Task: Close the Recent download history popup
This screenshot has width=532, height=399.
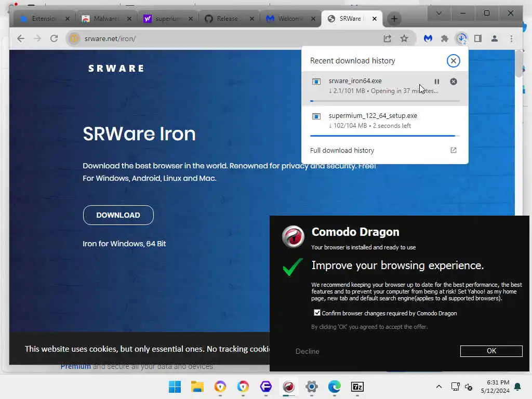Action: 453,61
